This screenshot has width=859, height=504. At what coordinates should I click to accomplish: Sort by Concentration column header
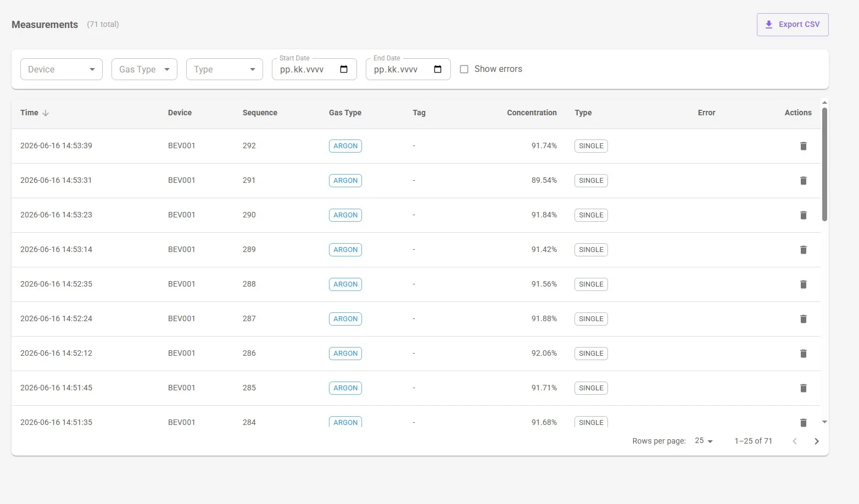point(532,113)
